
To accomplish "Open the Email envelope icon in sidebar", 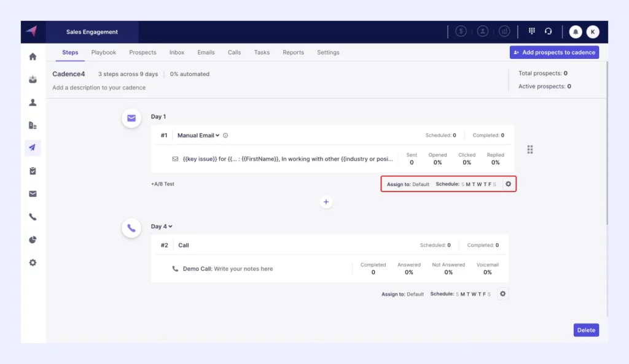I will [33, 194].
